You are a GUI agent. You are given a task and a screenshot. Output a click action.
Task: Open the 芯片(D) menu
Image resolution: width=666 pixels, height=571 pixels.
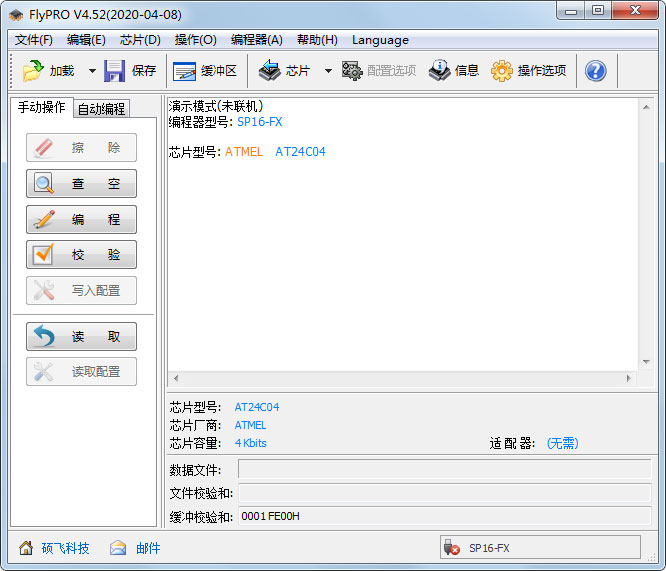coord(140,40)
